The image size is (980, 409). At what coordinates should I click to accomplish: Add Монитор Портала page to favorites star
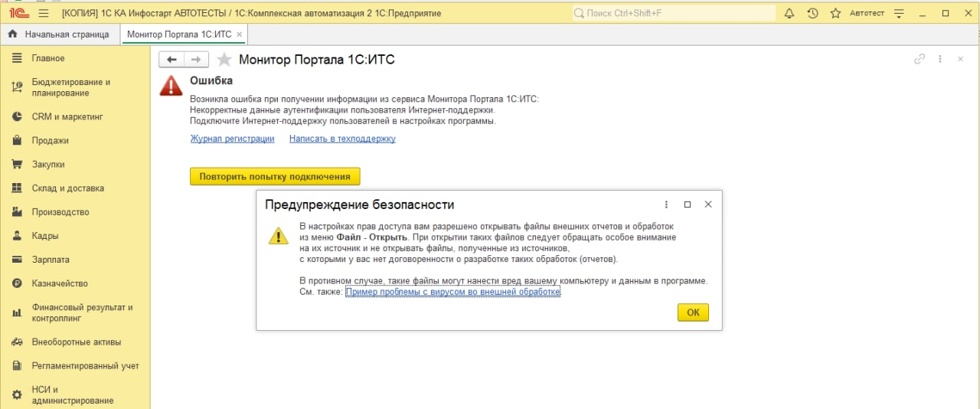[x=224, y=60]
